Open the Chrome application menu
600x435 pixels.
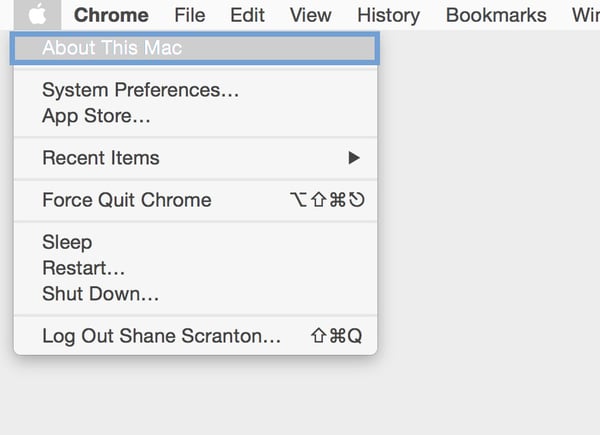pos(111,15)
